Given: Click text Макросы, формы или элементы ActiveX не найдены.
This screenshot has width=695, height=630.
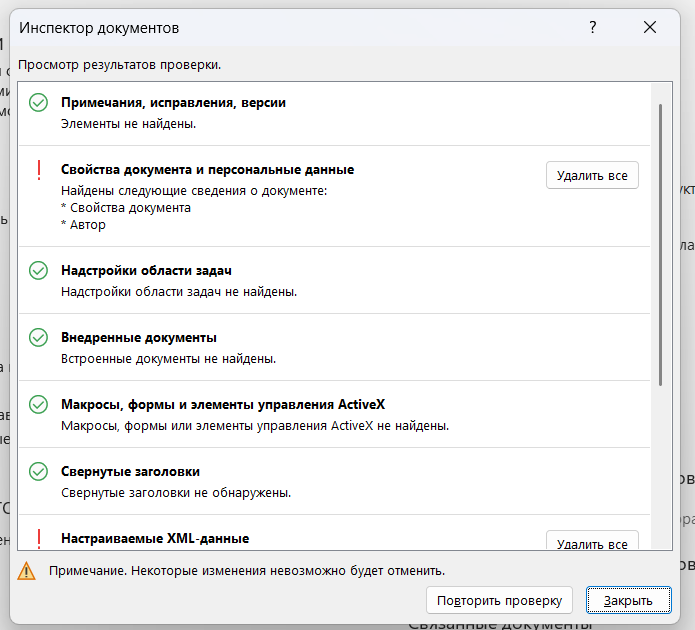Looking at the screenshot, I should [x=255, y=426].
